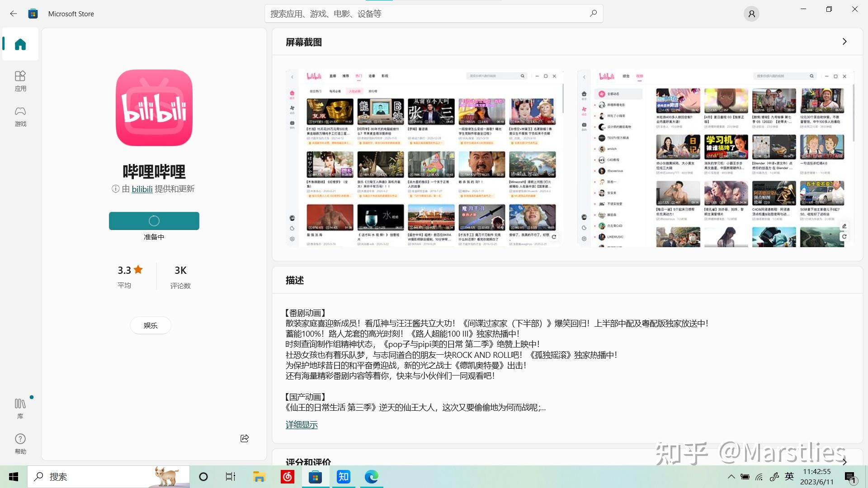Click the 准备中 install button
The image size is (868, 488).
click(x=154, y=221)
